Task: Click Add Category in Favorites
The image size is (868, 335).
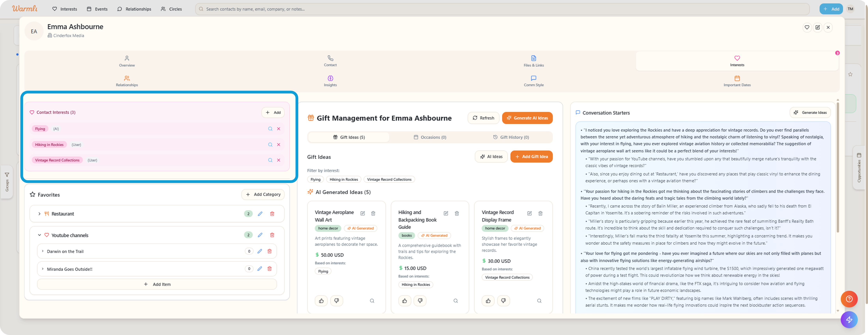Action: pyautogui.click(x=263, y=194)
